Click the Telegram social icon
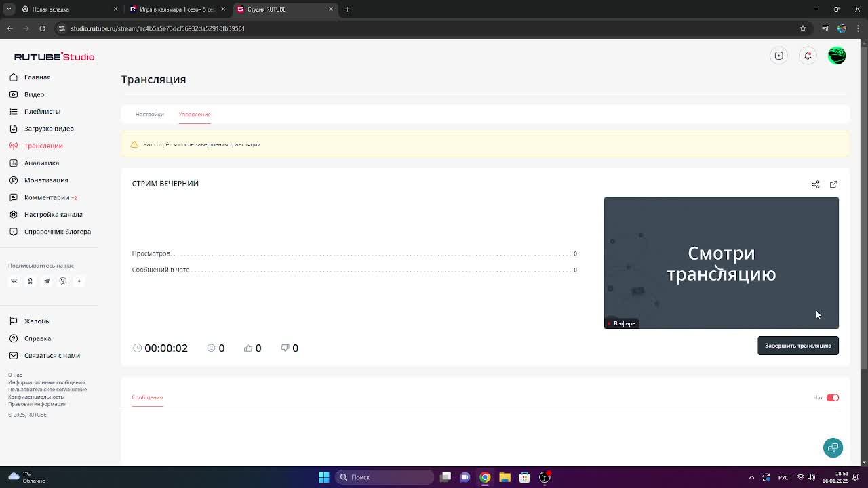This screenshot has height=488, width=868. (x=46, y=281)
